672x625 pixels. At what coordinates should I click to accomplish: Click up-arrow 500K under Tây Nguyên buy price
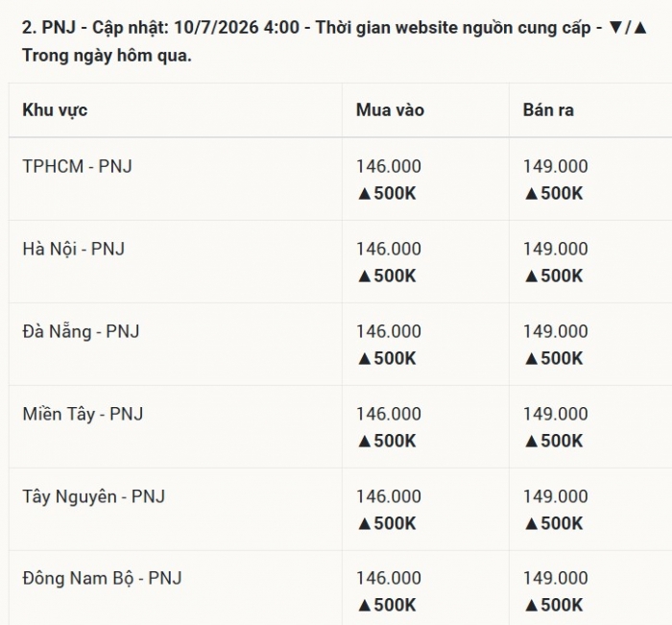tap(387, 523)
